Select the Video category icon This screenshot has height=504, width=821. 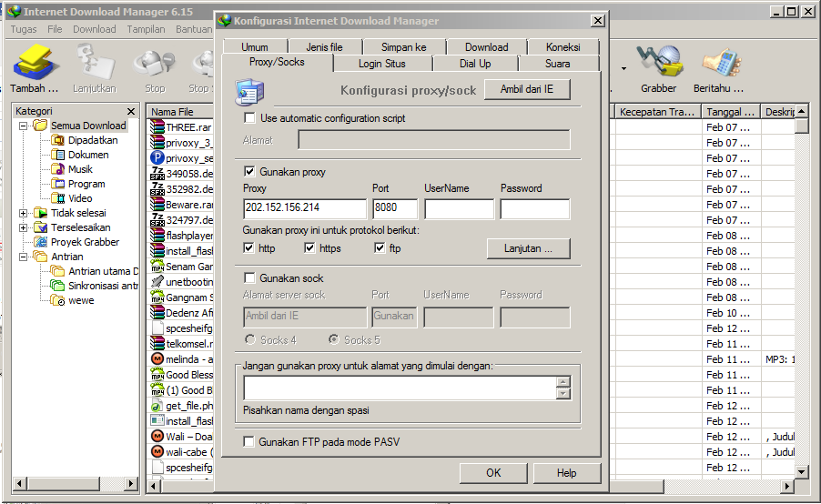point(57,198)
